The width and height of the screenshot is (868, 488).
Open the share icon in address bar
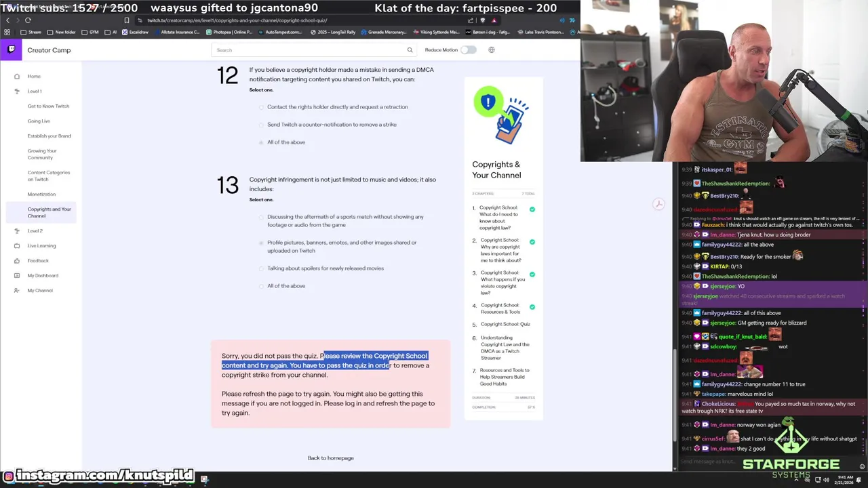(470, 20)
